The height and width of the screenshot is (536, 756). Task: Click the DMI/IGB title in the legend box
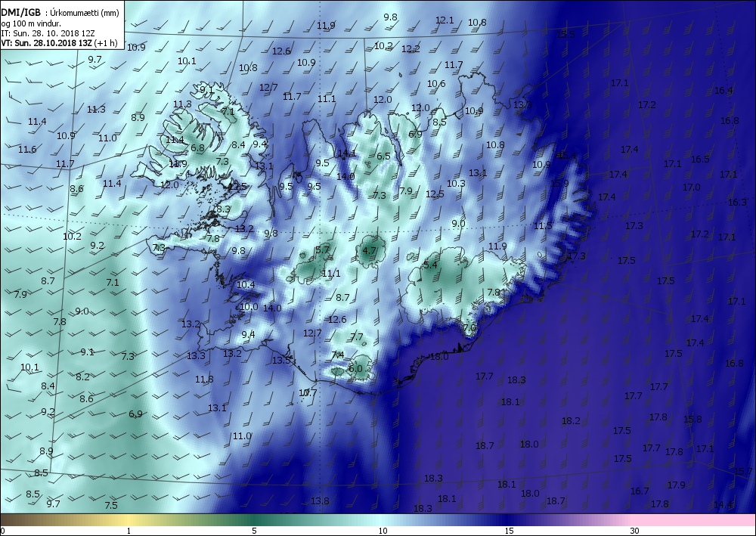coord(22,13)
